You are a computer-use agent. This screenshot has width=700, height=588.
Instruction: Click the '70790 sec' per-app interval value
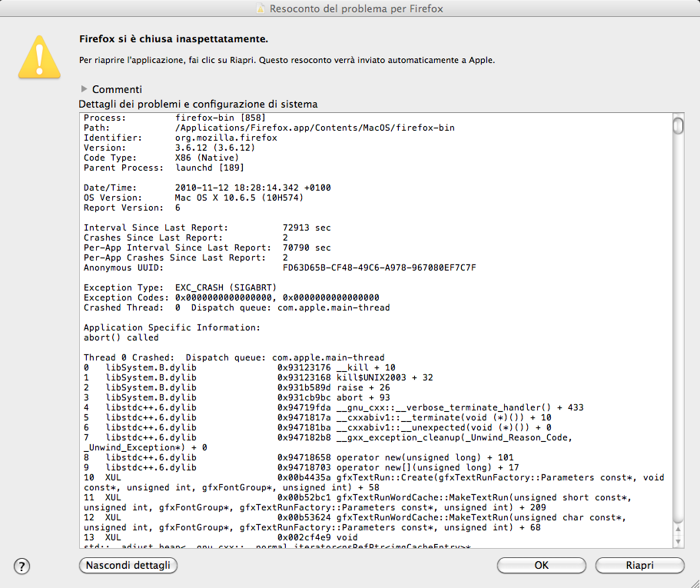coord(307,247)
